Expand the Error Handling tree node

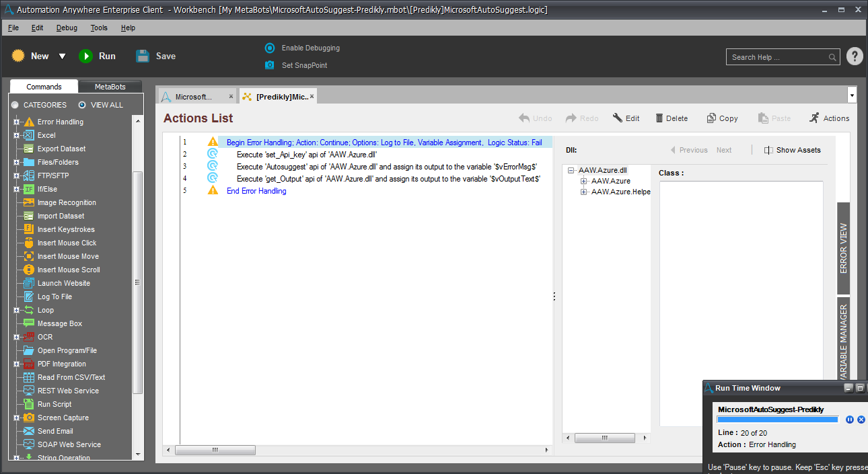pyautogui.click(x=16, y=122)
